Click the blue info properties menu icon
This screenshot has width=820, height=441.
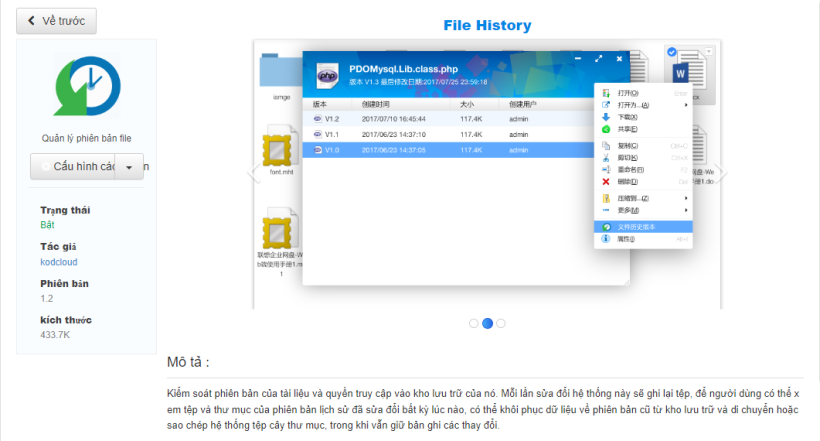tap(606, 239)
